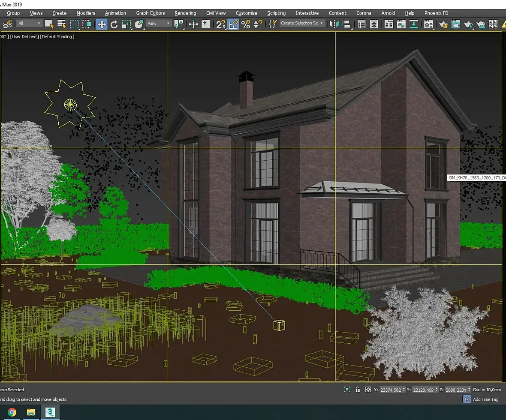
Task: Open Schematic View icon
Action: (413, 24)
